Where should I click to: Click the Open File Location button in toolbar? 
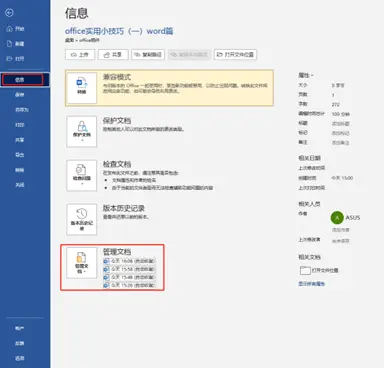click(x=235, y=55)
